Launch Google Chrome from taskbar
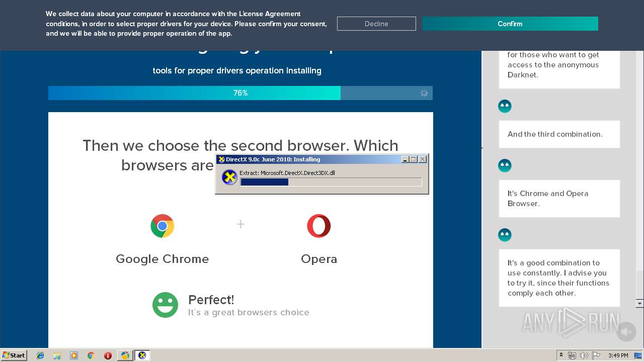Screen dimensions: 644x362 [91, 355]
